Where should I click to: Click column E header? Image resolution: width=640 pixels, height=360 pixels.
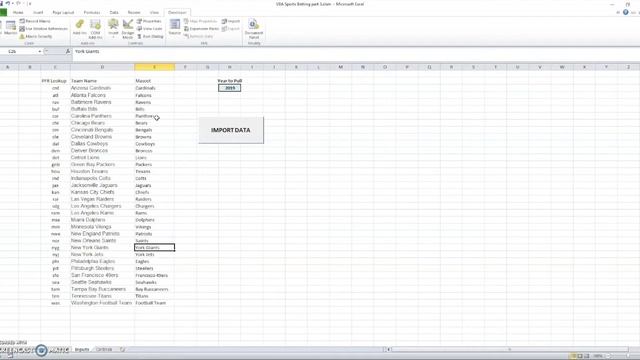(155, 67)
